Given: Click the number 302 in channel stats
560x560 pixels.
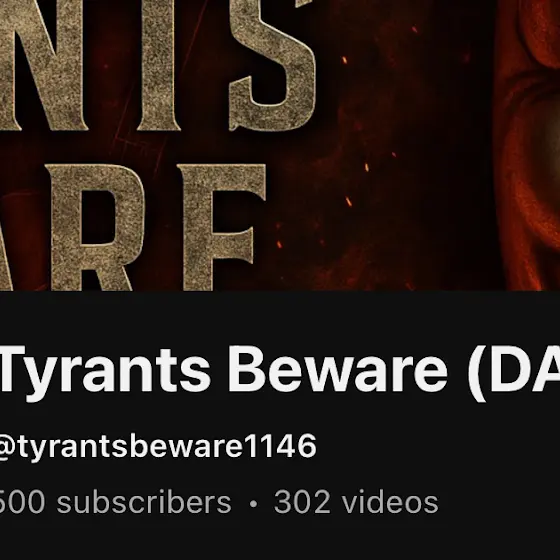Looking at the screenshot, I should pyautogui.click(x=302, y=502).
